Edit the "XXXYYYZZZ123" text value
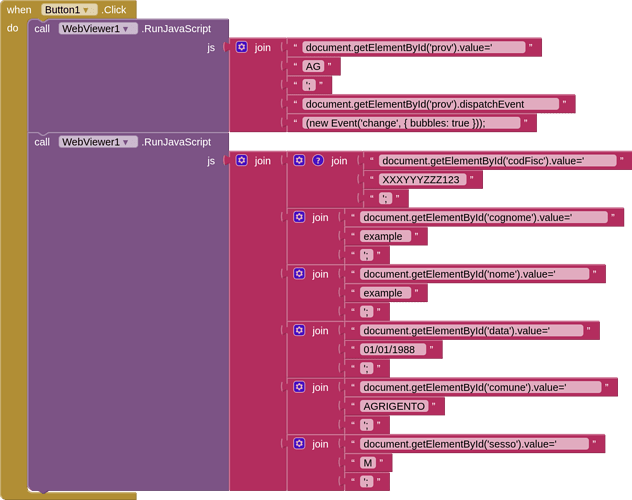The image size is (632, 500). [422, 179]
